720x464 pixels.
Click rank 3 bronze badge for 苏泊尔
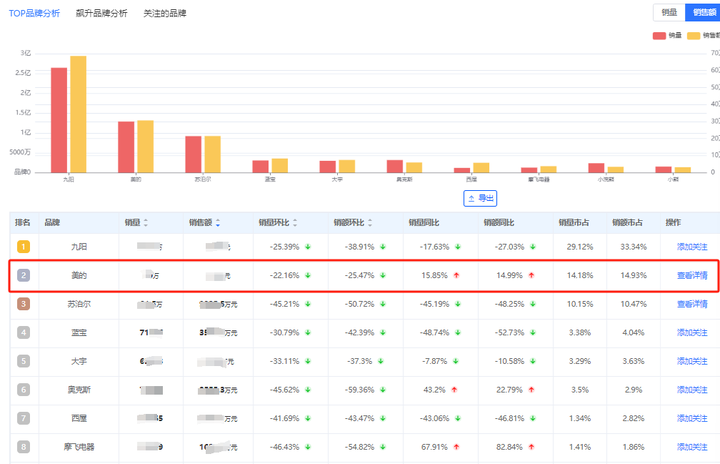(23, 304)
